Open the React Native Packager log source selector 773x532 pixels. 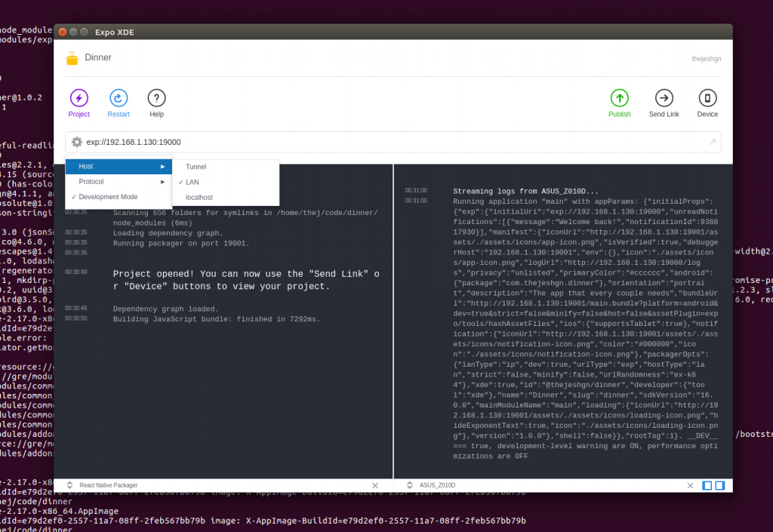pos(69,485)
